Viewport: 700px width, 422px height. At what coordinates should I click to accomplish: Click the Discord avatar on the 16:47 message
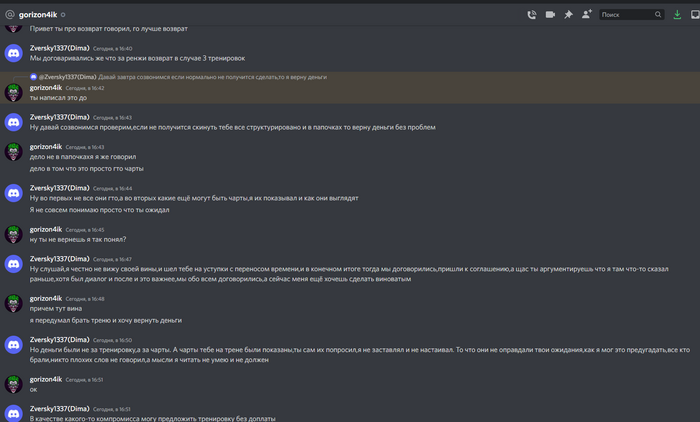coord(13,263)
